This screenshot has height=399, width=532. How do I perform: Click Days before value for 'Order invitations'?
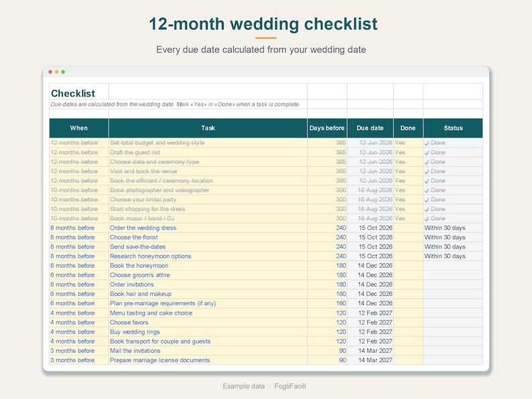coord(327,285)
